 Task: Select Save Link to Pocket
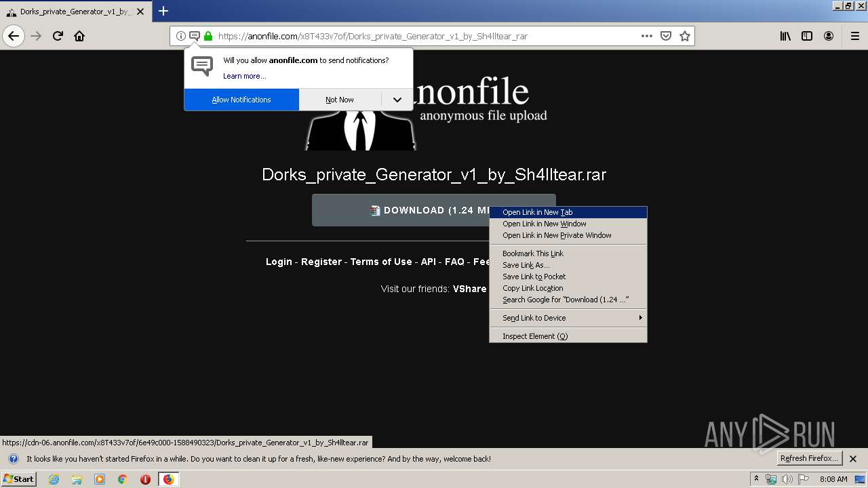[568, 277]
